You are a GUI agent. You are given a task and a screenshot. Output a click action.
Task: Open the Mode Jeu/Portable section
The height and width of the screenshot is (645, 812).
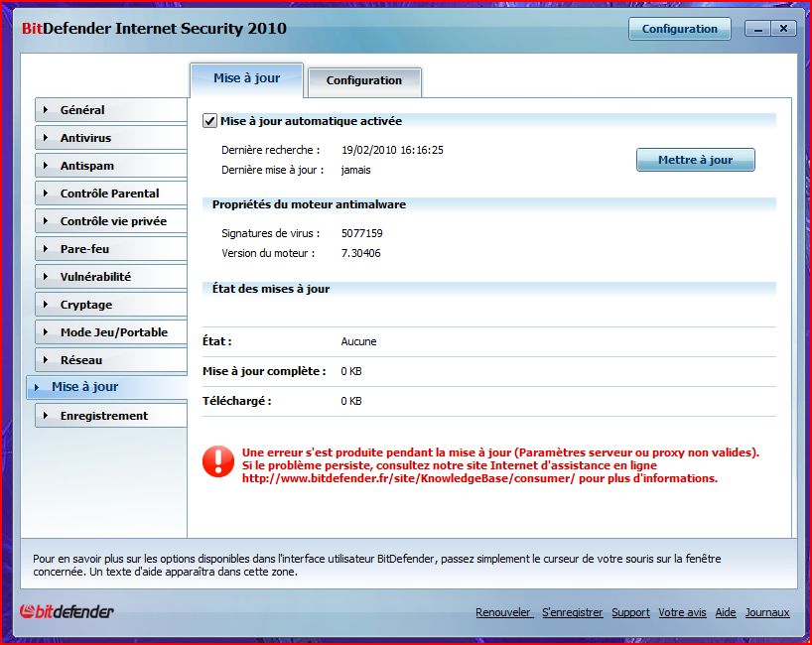click(111, 332)
